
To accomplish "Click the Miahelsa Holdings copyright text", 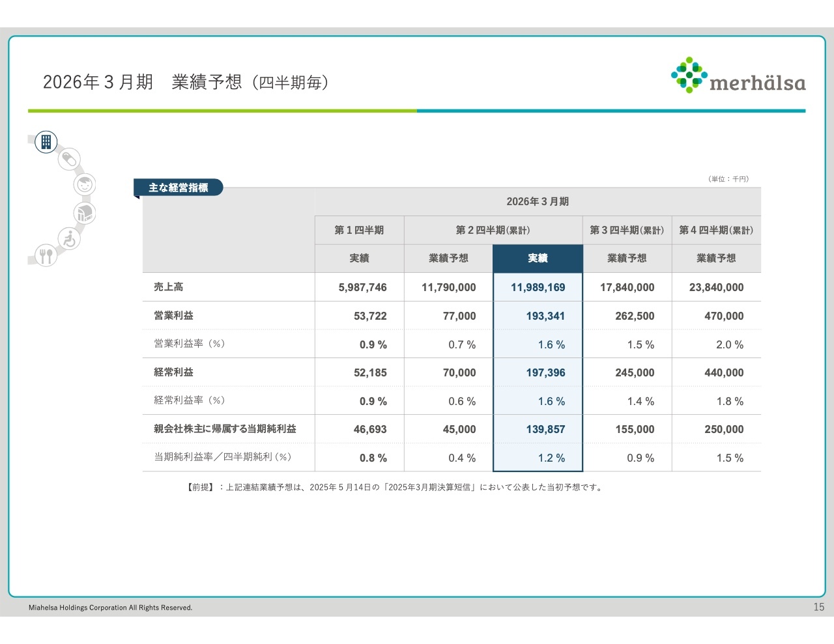I will (110, 608).
